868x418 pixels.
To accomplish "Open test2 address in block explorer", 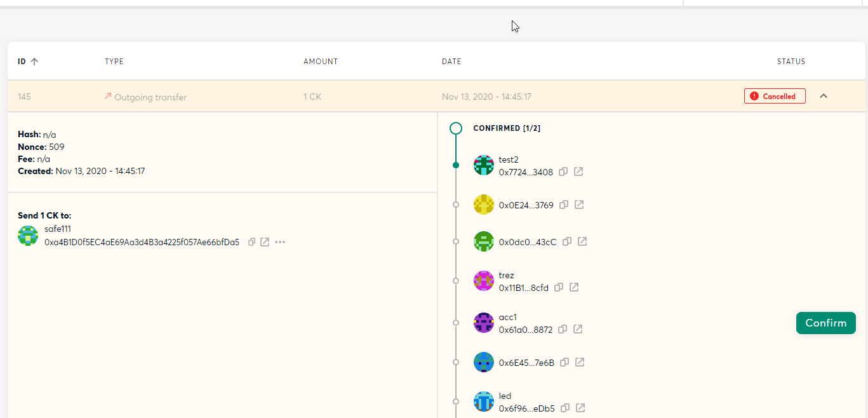I will click(578, 172).
